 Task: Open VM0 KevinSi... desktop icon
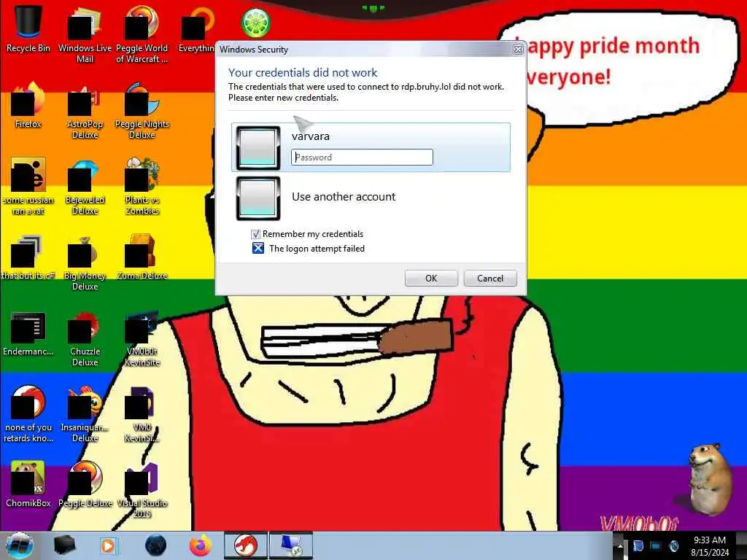coord(142,413)
